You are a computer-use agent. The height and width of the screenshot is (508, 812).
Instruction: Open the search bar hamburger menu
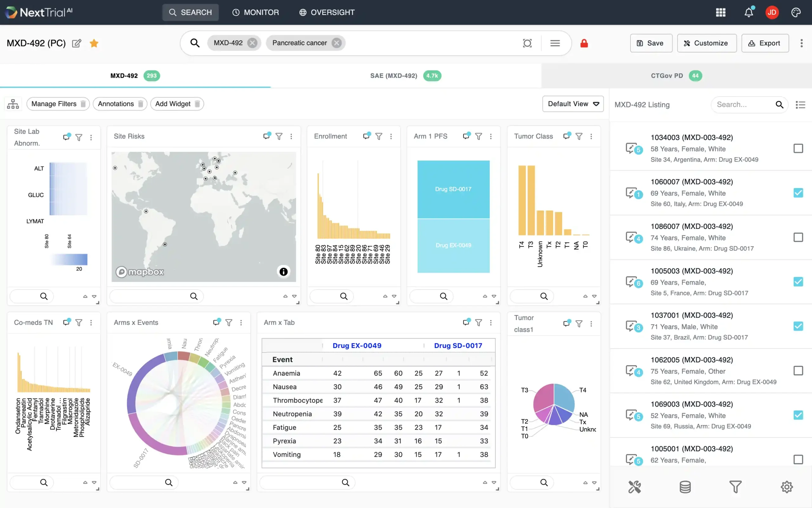coord(555,43)
